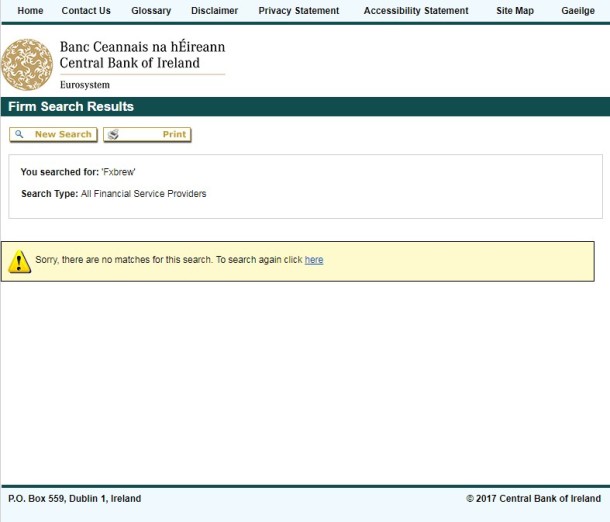The height and width of the screenshot is (522, 610).
Task: Open the Glossary link
Action: click(151, 11)
